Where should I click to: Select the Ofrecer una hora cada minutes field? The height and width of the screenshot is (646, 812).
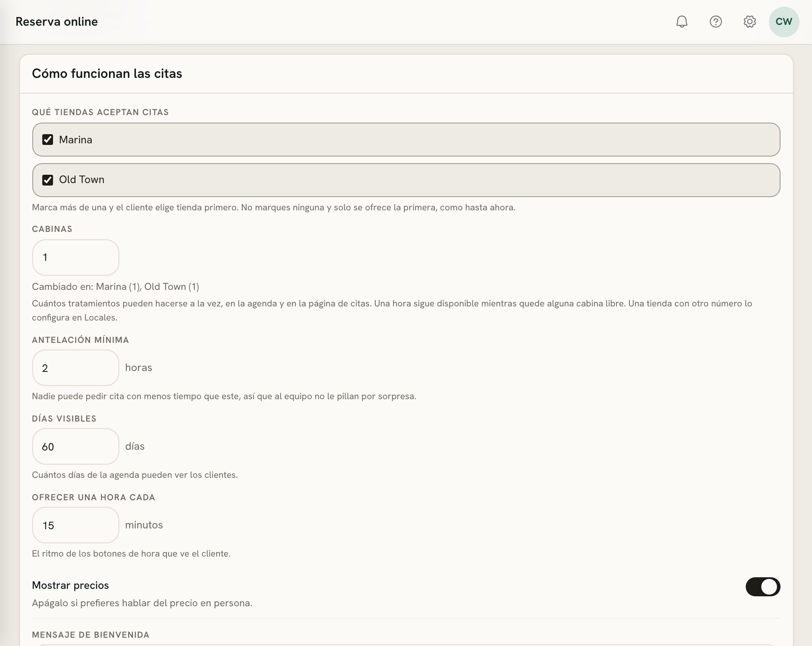pyautogui.click(x=76, y=525)
